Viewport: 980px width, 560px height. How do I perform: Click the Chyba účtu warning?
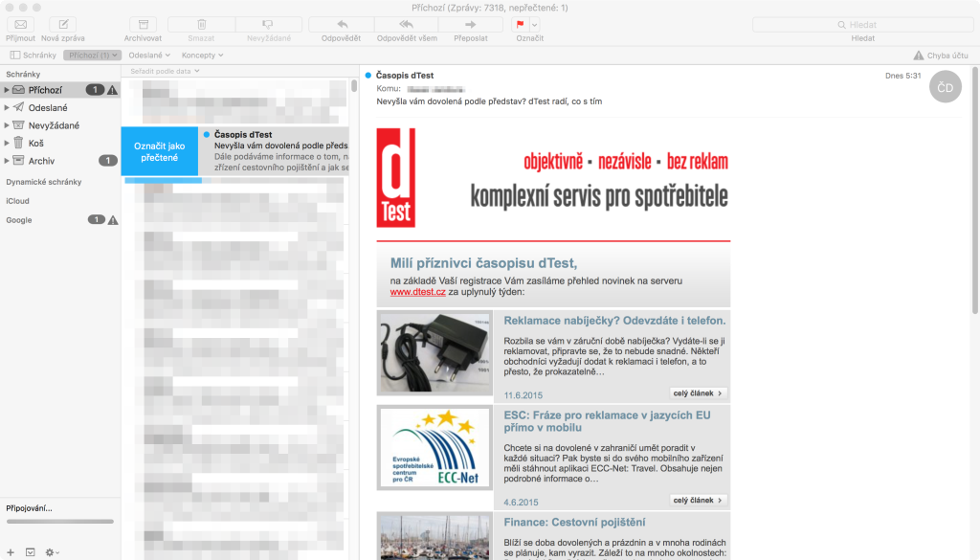941,55
